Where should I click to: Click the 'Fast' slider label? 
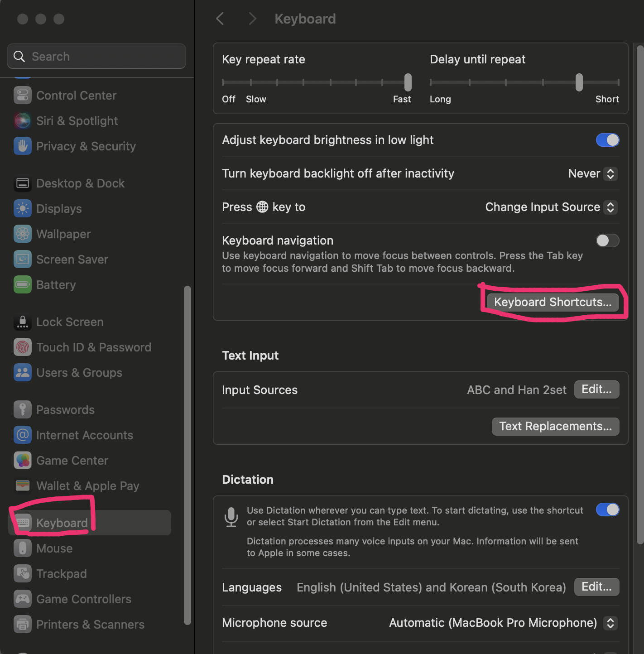[402, 99]
